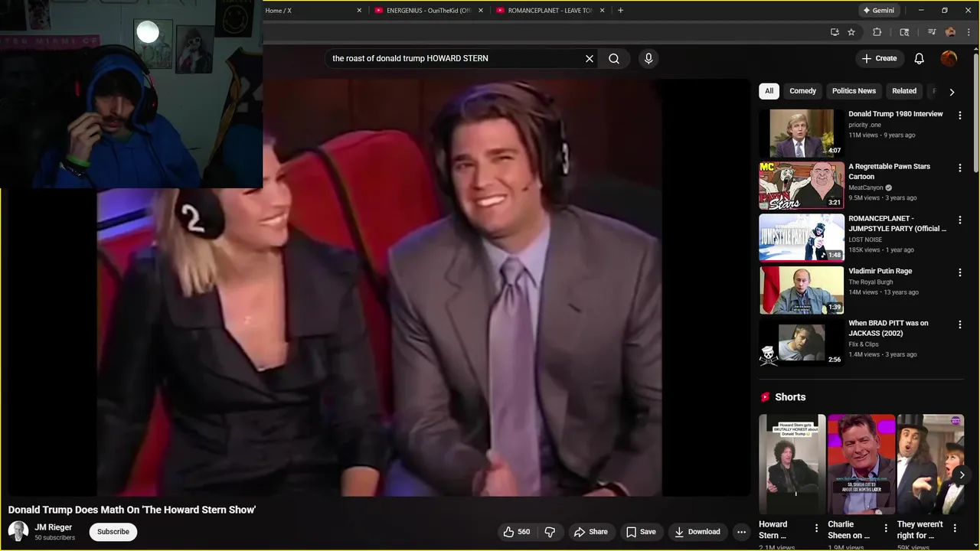Open JUMPSTYLE PARTY video thumbnail
The image size is (980, 551).
coord(802,237)
